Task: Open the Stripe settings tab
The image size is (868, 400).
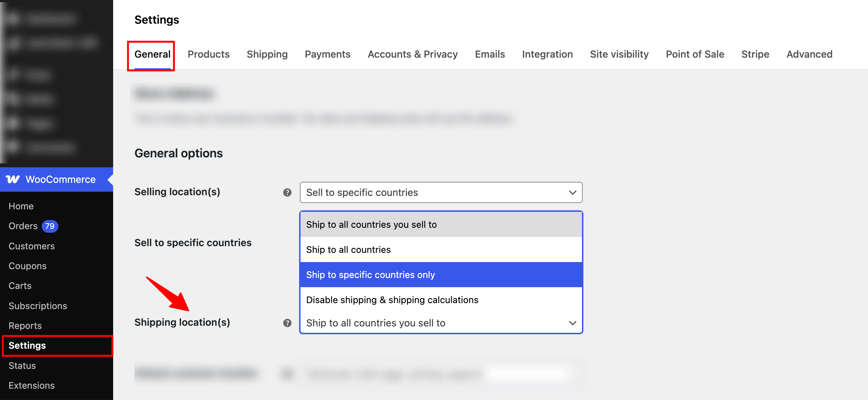Action: click(x=755, y=54)
